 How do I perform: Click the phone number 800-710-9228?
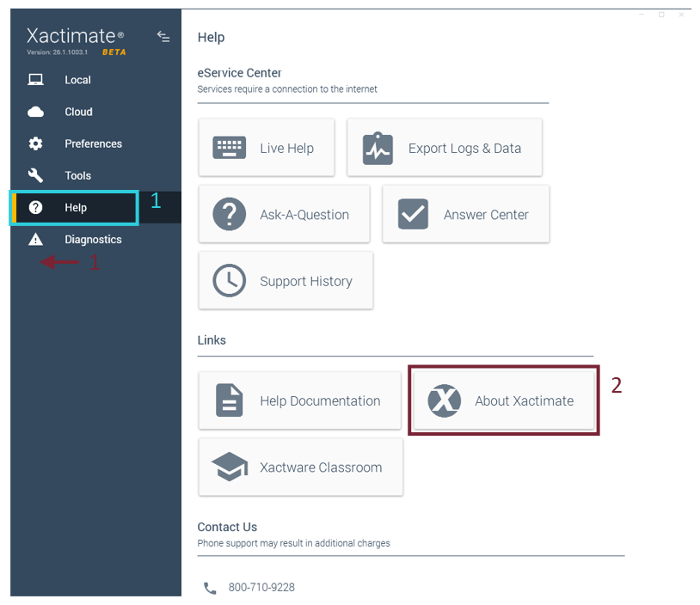point(261,588)
